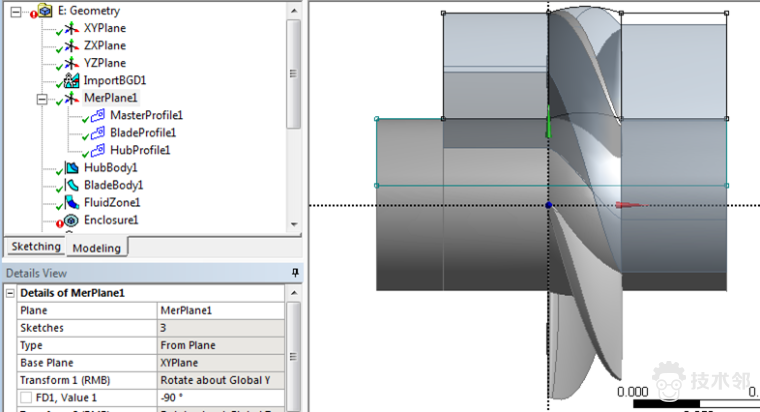
Task: Click the HubBody1 feature icon
Action: coord(72,168)
